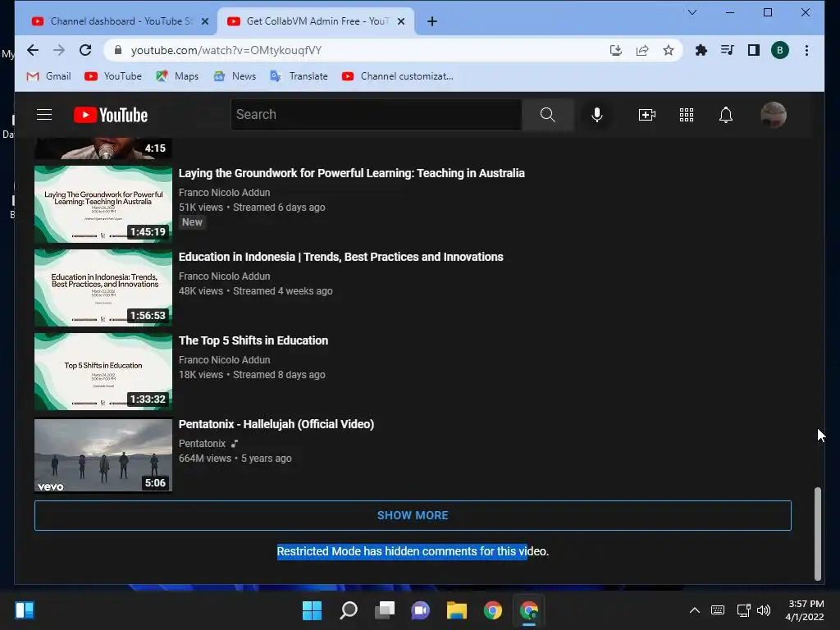Open the Windows Start button
Viewport: 840px width, 630px height.
(312, 610)
